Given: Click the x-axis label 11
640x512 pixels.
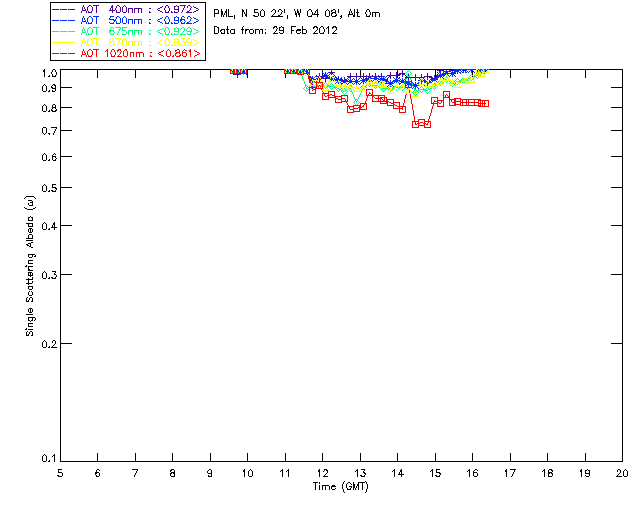Looking at the screenshot, I should 285,473.
